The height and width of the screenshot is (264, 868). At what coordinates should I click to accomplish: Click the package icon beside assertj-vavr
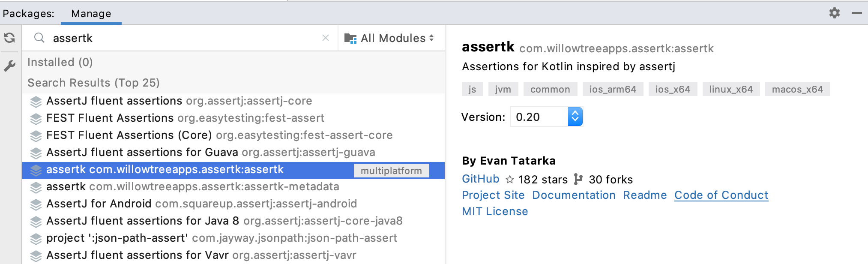pyautogui.click(x=36, y=256)
